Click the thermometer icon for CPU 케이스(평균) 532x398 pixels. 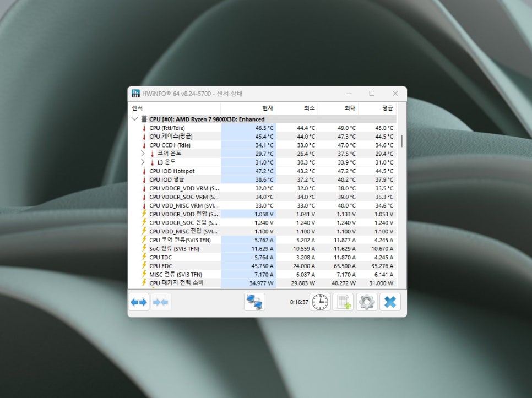point(144,137)
